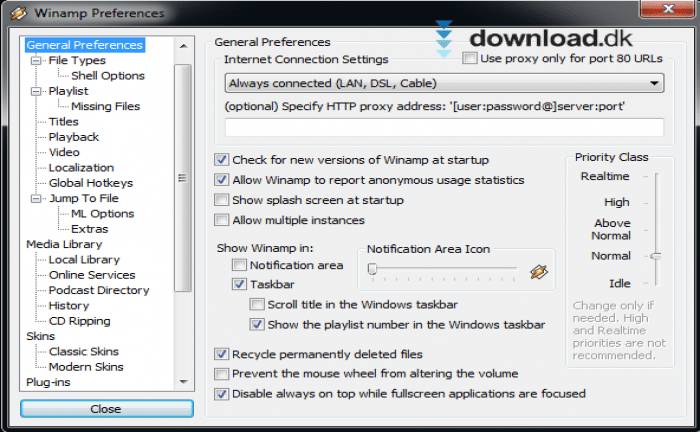Open Global Hotkeys settings

coord(91,183)
